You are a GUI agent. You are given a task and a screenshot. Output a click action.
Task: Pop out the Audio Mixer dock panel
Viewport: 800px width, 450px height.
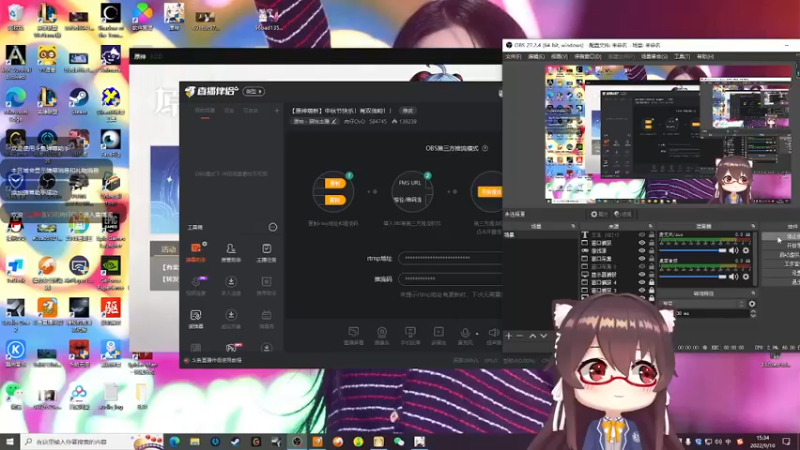(753, 226)
